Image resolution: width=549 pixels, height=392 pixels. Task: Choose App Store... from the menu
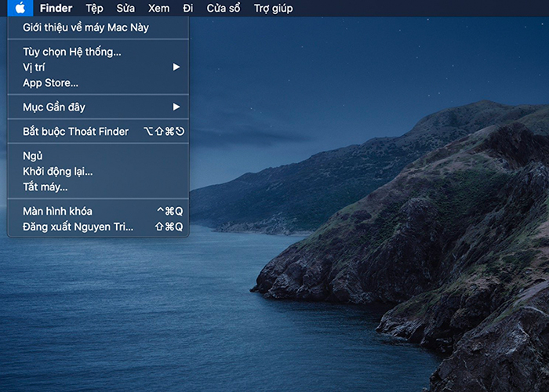click(98, 83)
